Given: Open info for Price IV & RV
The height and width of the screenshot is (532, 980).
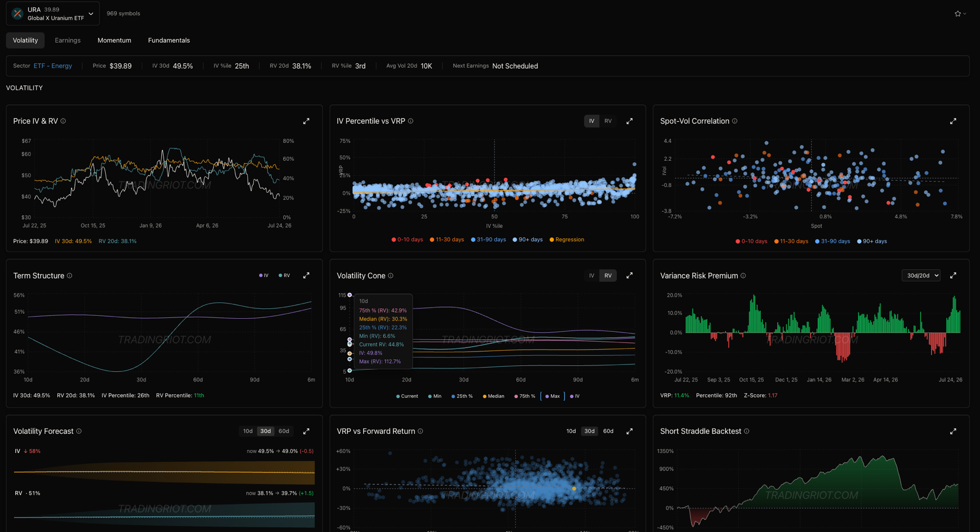Looking at the screenshot, I should click(x=63, y=121).
